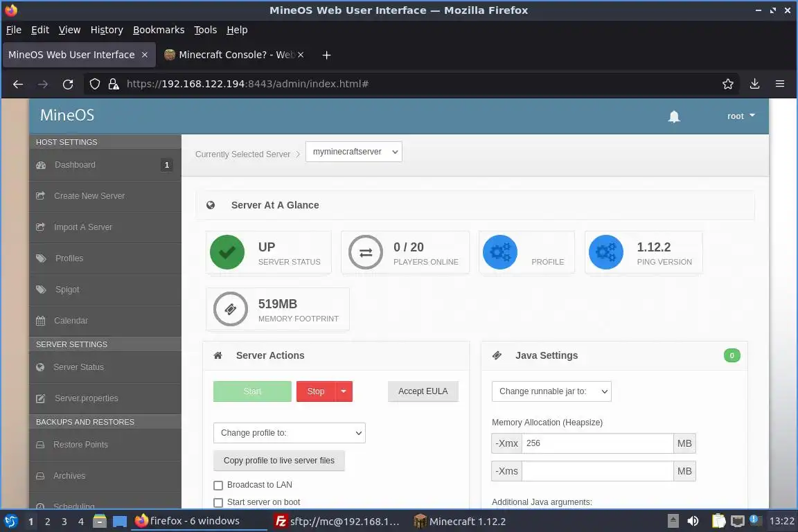798x532 pixels.
Task: Open Firefox downloads icon
Action: tap(755, 84)
